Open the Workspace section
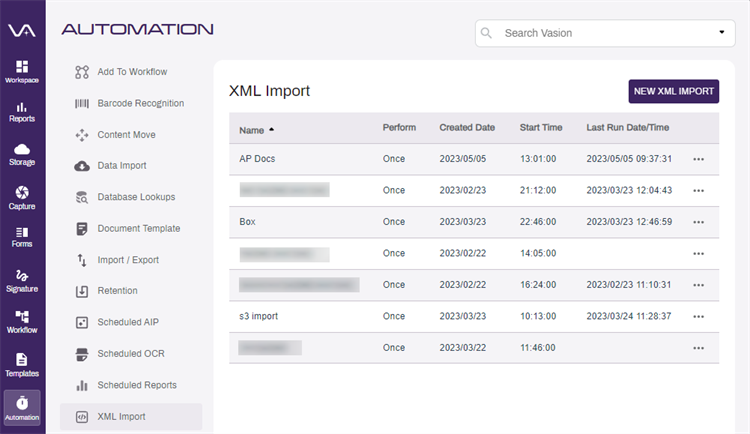Image resolution: width=750 pixels, height=434 pixels. (22, 72)
